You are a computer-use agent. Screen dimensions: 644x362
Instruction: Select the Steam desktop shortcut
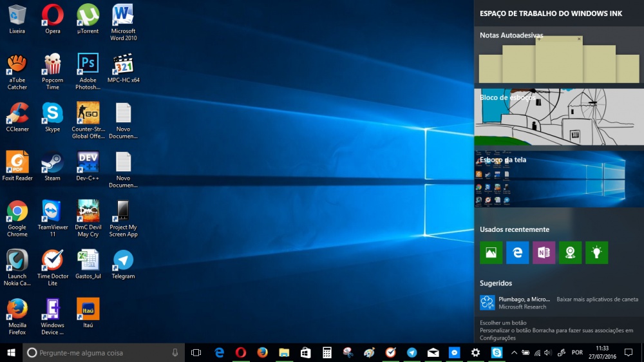(x=52, y=166)
